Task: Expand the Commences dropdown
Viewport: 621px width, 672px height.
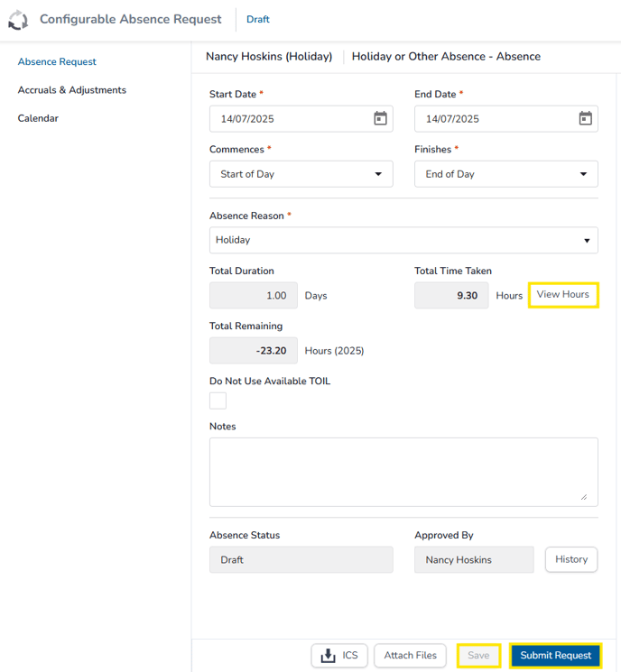Action: (x=301, y=174)
